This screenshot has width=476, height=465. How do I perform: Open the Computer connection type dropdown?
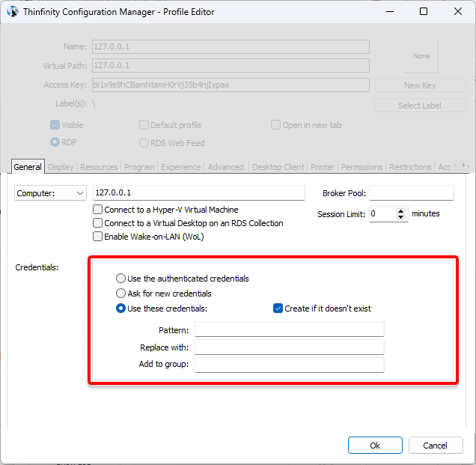[50, 193]
